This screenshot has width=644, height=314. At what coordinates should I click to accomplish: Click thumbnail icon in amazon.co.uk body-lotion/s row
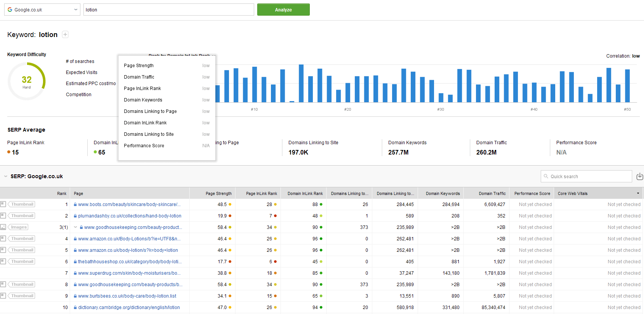click(x=3, y=250)
